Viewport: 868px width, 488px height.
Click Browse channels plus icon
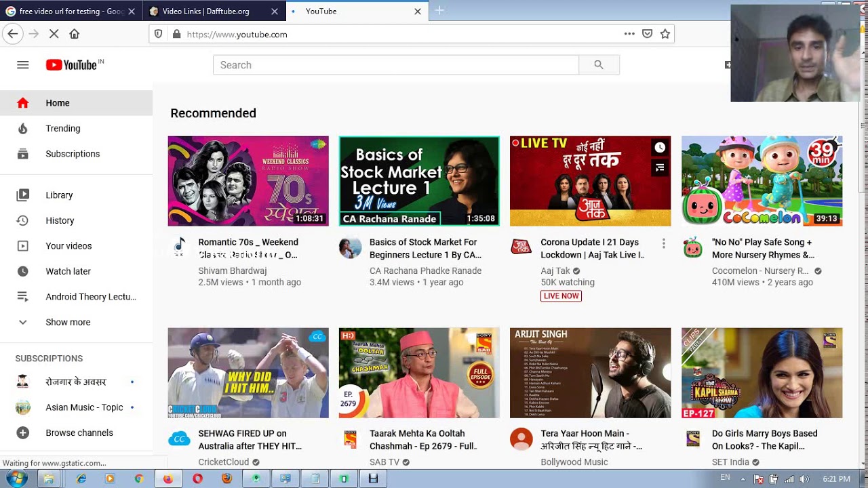tap(23, 432)
